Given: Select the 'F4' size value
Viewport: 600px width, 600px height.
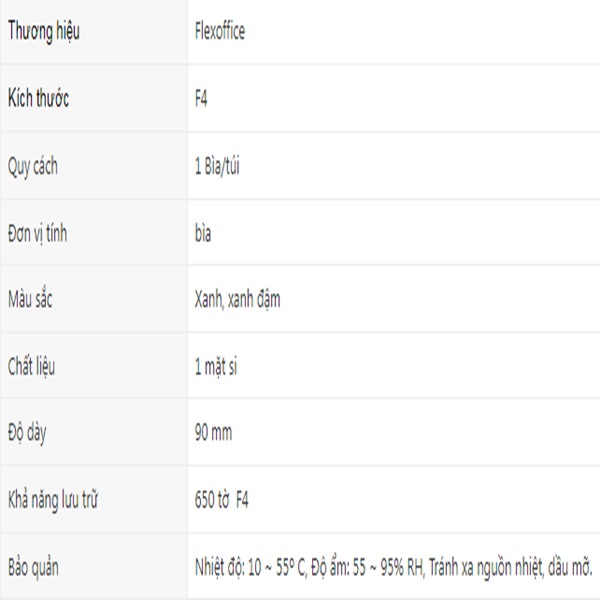Looking at the screenshot, I should tap(201, 99).
